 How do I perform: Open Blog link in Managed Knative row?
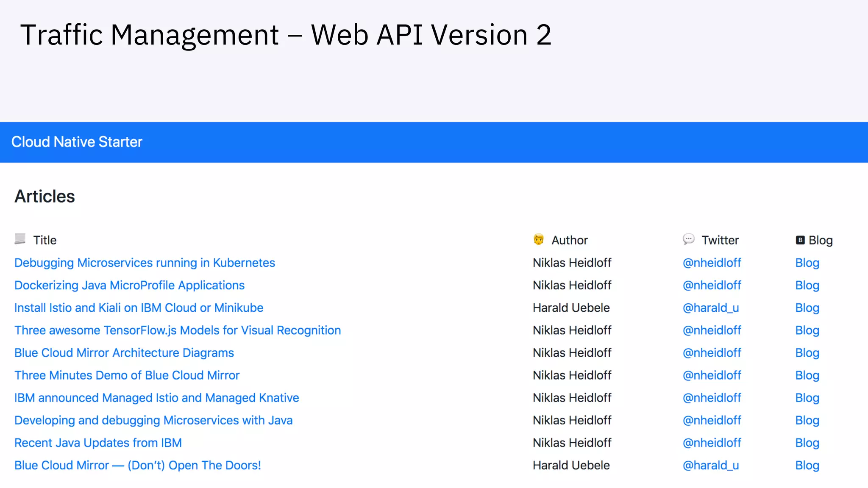[807, 398]
